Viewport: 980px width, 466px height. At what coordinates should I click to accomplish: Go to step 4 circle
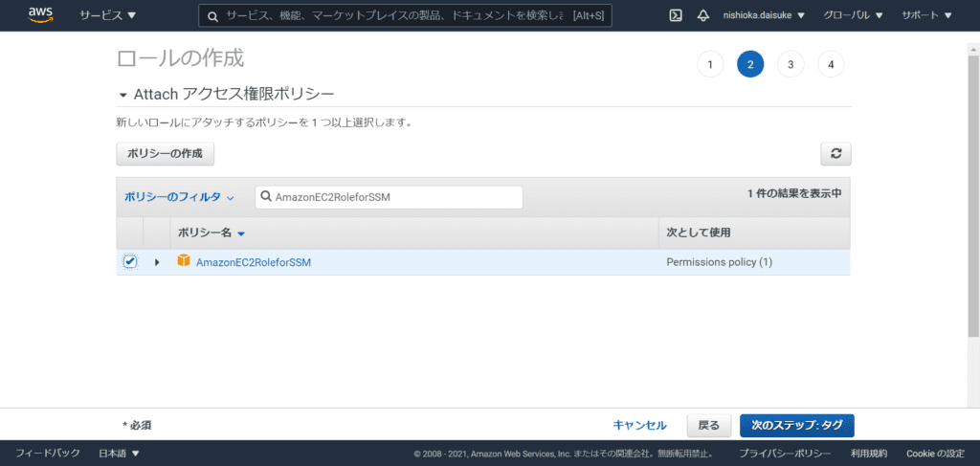pyautogui.click(x=831, y=65)
